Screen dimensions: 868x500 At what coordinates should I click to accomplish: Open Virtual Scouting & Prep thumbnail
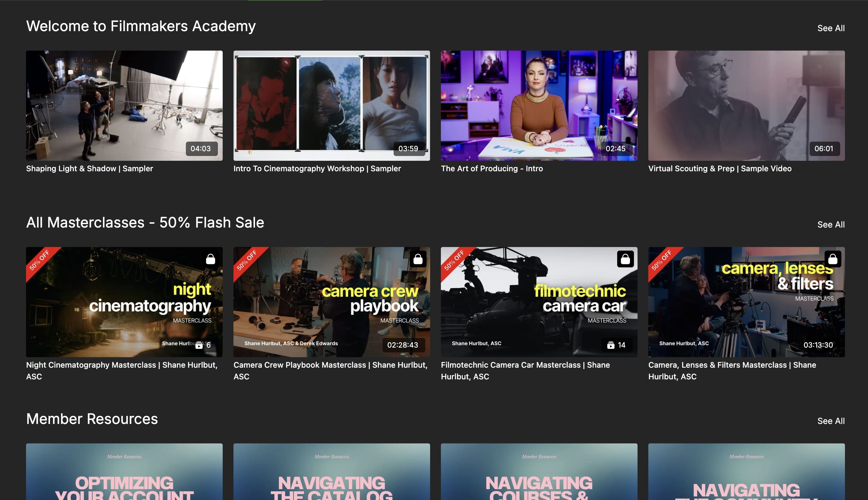[x=746, y=106]
